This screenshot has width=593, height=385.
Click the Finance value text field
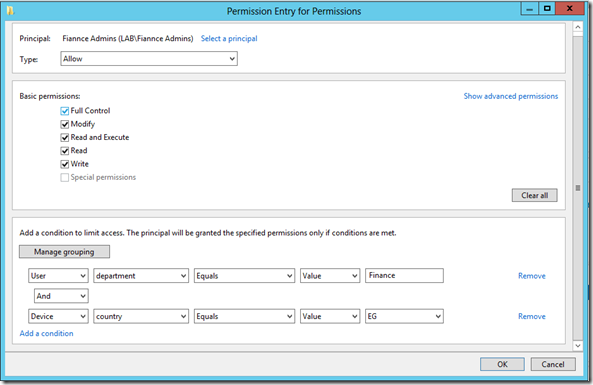(x=404, y=276)
